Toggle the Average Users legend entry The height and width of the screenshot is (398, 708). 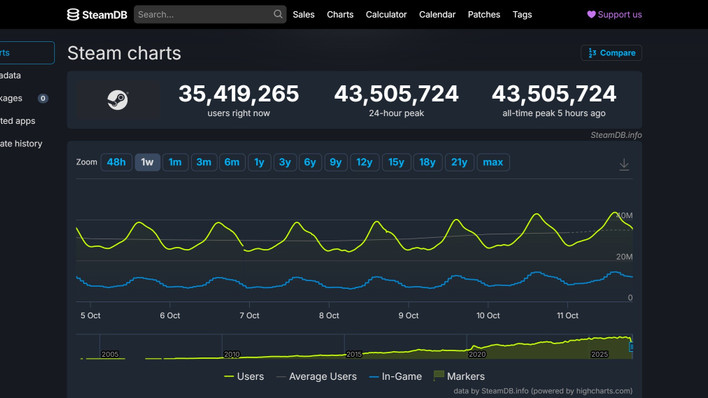click(x=317, y=376)
